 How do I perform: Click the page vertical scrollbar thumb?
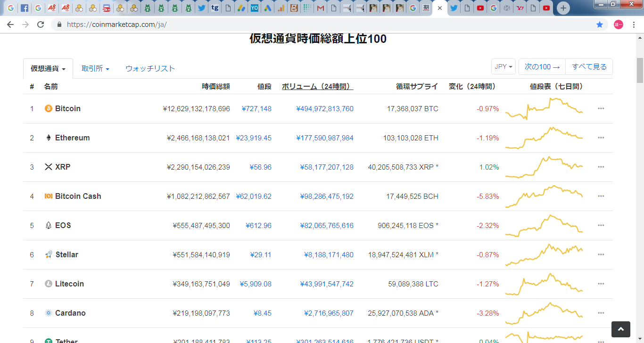pyautogui.click(x=640, y=71)
